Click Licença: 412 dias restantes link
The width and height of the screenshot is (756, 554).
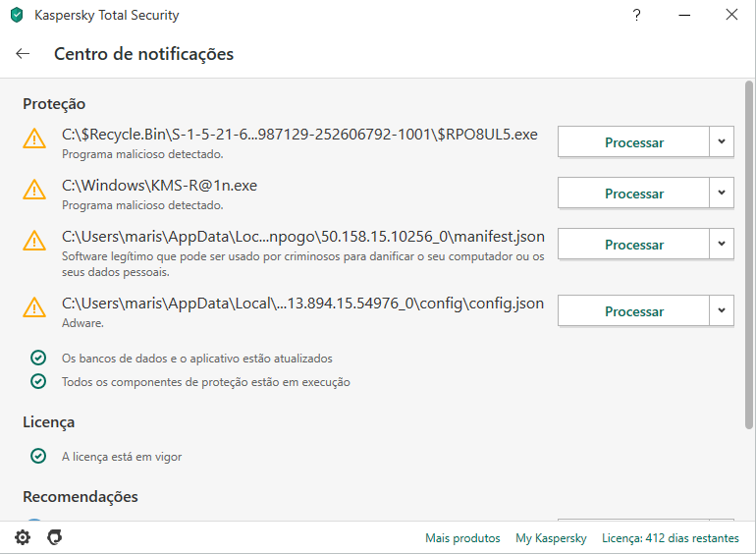[671, 538]
